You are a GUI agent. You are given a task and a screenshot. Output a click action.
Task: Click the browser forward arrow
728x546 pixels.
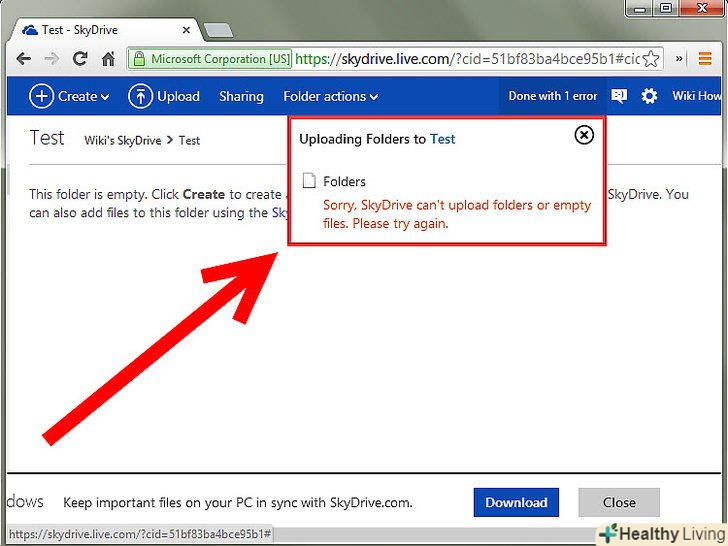(x=52, y=59)
